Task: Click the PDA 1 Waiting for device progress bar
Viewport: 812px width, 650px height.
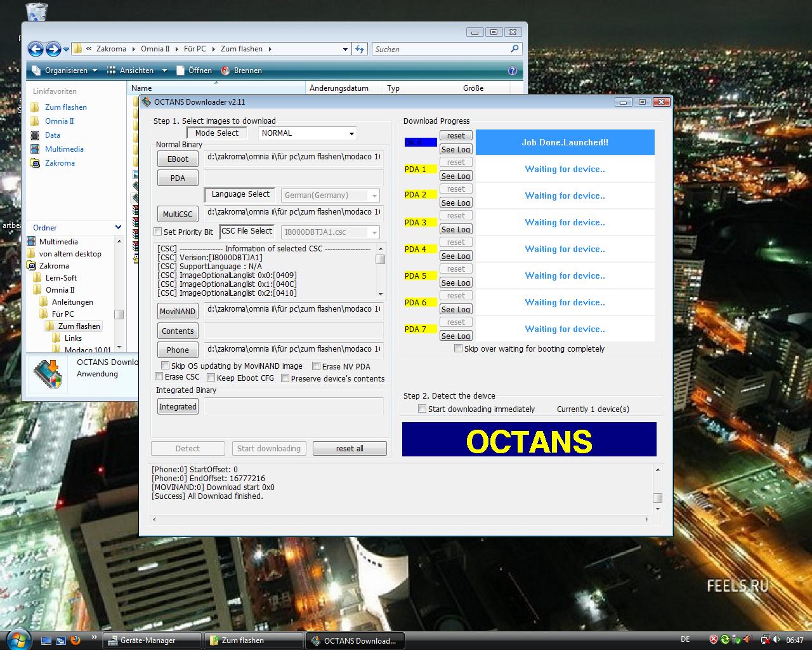Action: pyautogui.click(x=565, y=169)
